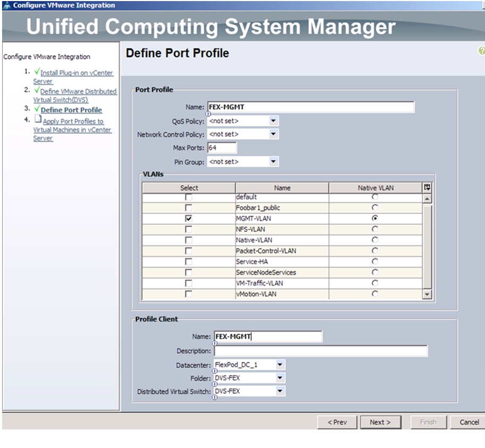The height and width of the screenshot is (448, 485).
Task: Click the help question mark icon
Action: pos(481,51)
